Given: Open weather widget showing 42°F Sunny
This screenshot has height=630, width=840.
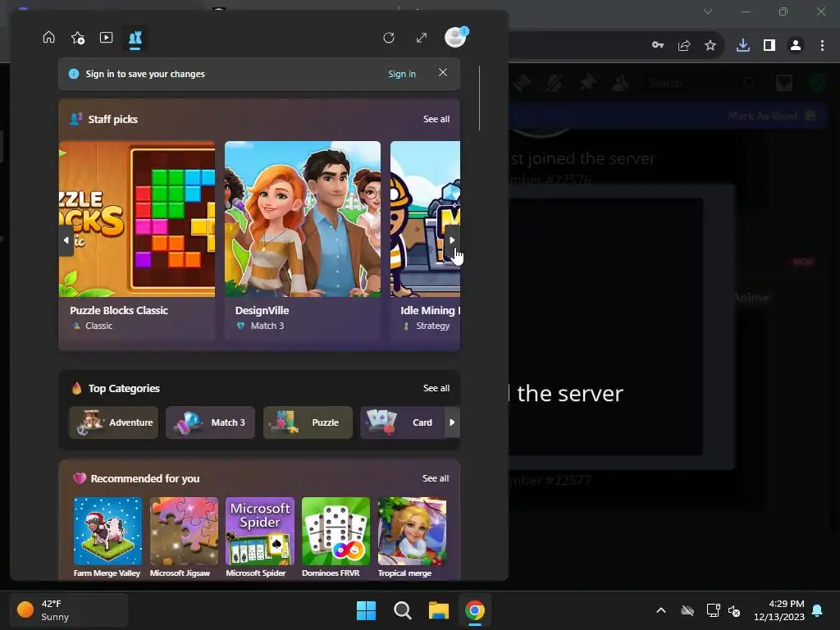Looking at the screenshot, I should (x=69, y=610).
